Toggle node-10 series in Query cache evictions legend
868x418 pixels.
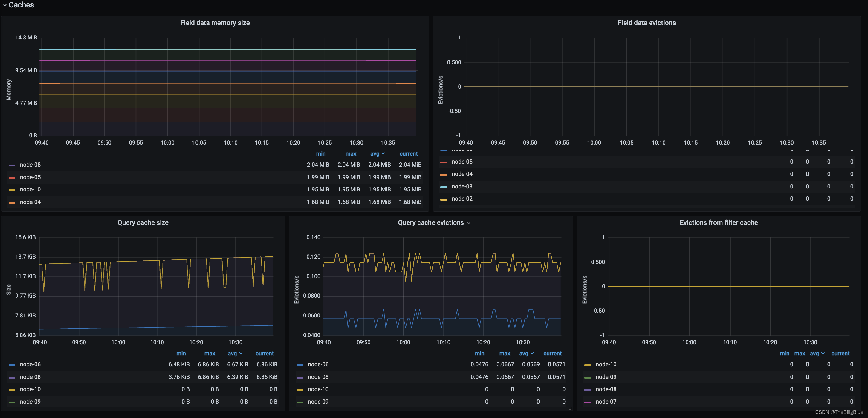(318, 389)
